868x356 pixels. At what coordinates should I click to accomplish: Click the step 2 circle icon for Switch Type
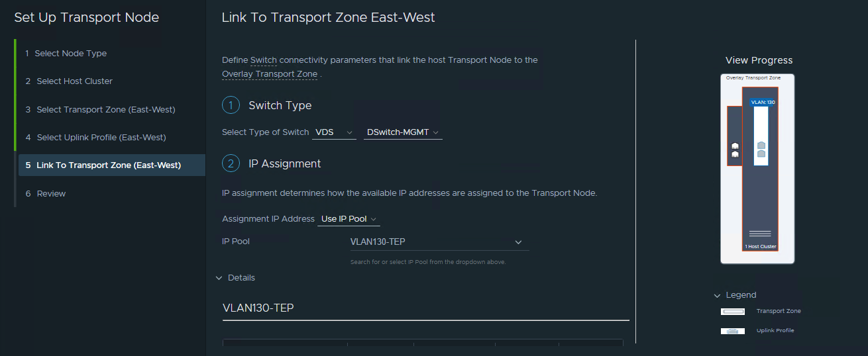click(231, 105)
